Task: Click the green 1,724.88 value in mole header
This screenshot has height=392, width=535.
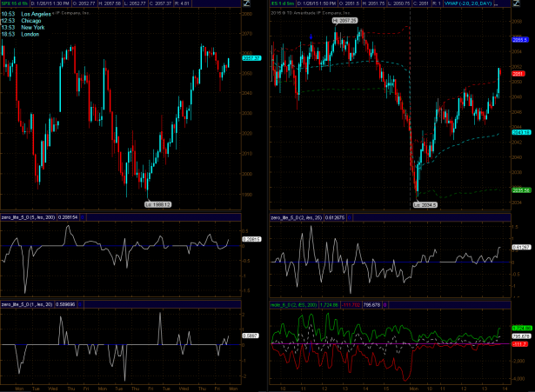Action: [329, 305]
